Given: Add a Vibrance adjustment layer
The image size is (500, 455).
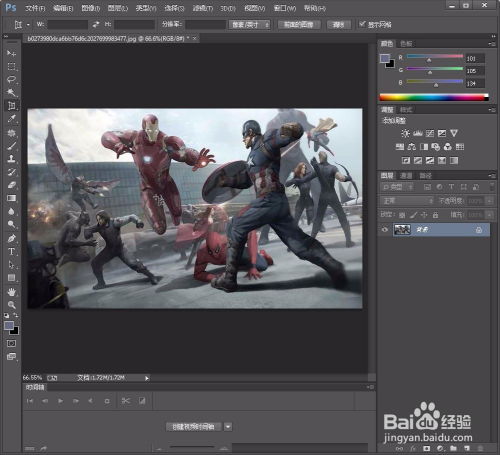Looking at the screenshot, I should pos(454,134).
